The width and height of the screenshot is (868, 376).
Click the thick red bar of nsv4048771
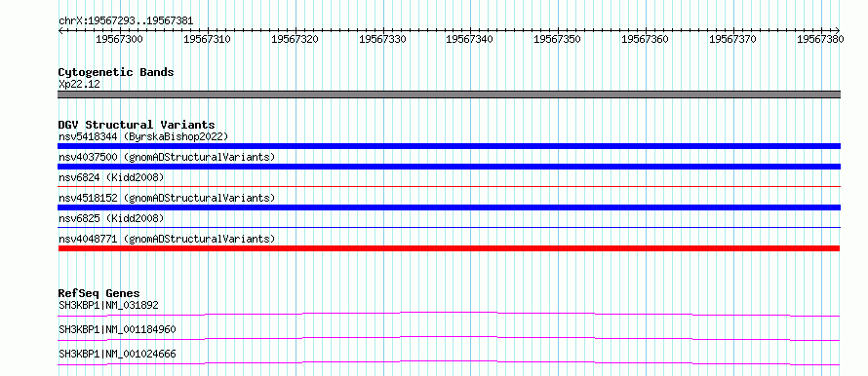[449, 248]
